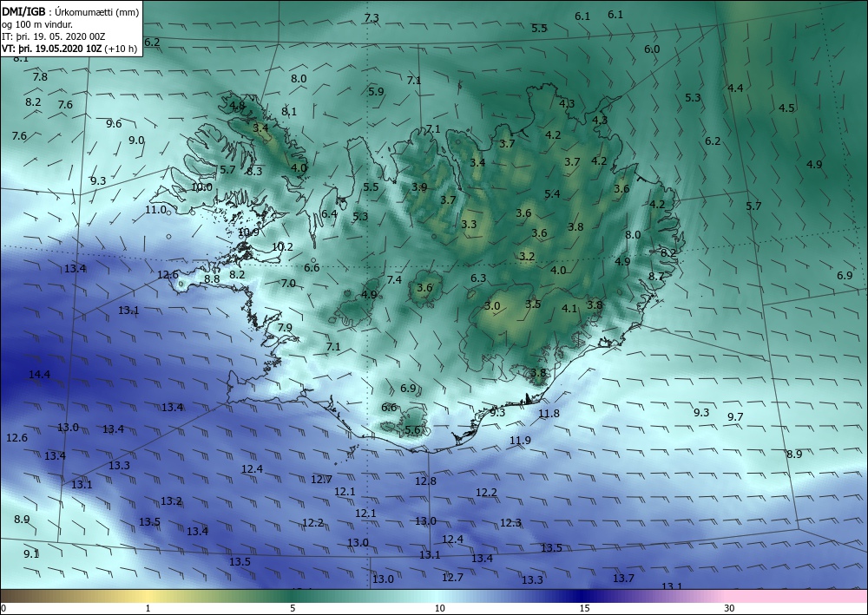
Task: Click the value '5.6' on the map
Action: pyautogui.click(x=412, y=429)
